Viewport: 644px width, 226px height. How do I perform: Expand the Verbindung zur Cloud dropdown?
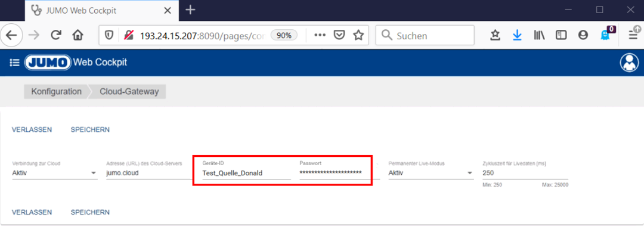point(55,173)
